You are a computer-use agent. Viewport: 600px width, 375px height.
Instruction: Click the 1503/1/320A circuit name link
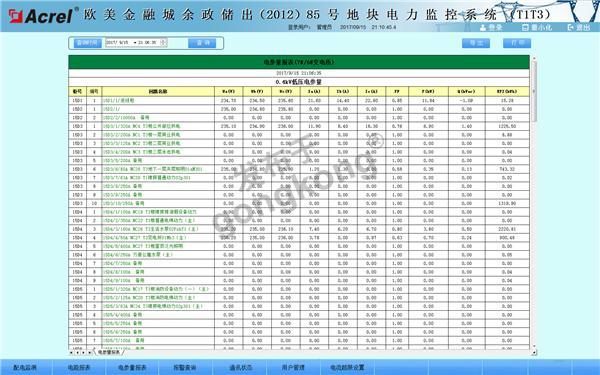[142, 126]
